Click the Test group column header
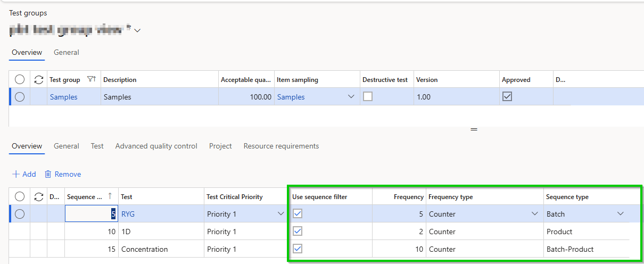644x264 pixels. [x=65, y=80]
